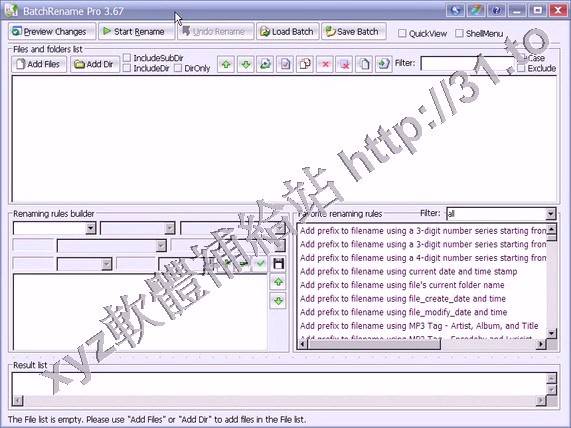The width and height of the screenshot is (571, 428).
Task: Move selected file down in files list
Action: click(x=246, y=64)
